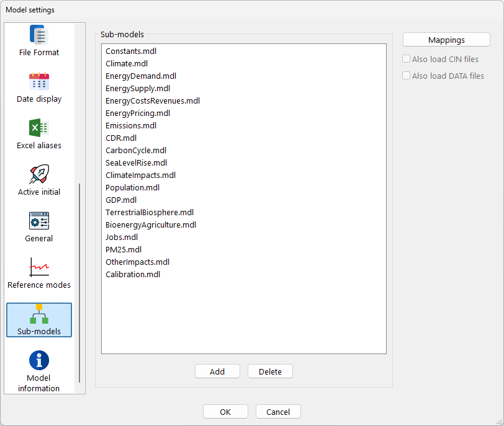
Task: Pick EnergyCostsRevenues.mdl from the list
Action: click(153, 100)
